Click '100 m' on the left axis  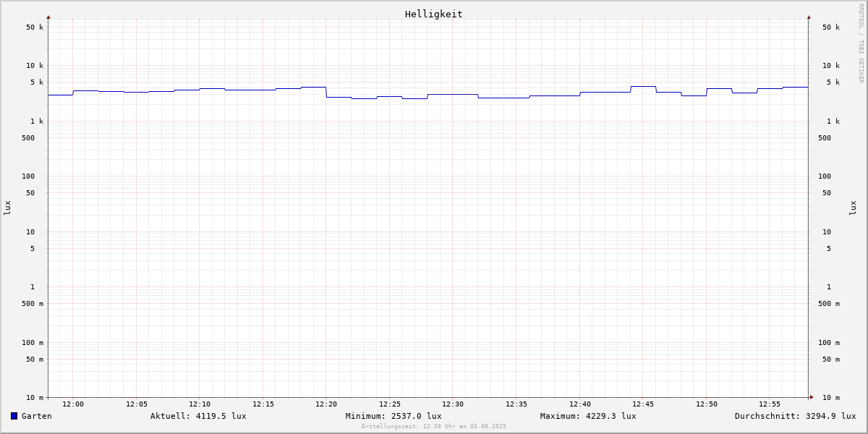coord(33,343)
